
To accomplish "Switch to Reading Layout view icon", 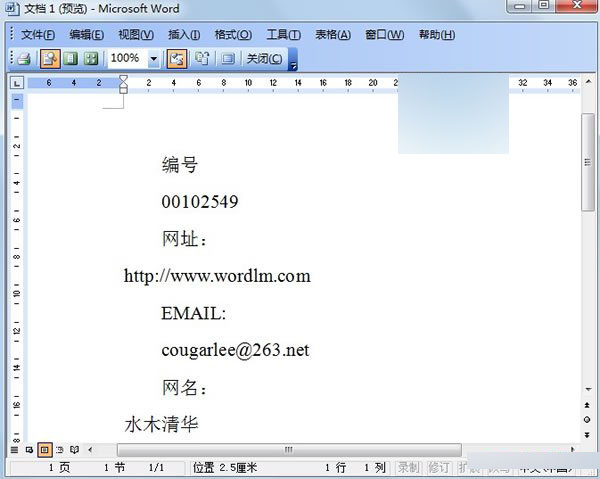I will click(74, 450).
